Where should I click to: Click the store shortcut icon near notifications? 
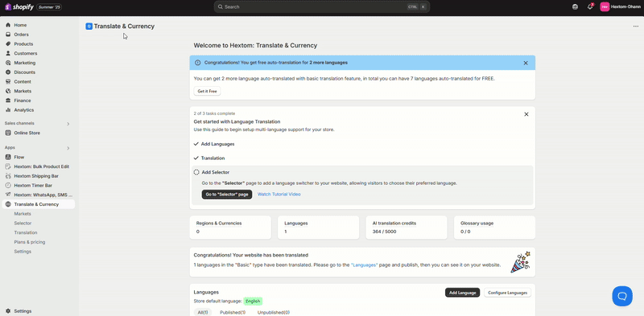point(575,7)
